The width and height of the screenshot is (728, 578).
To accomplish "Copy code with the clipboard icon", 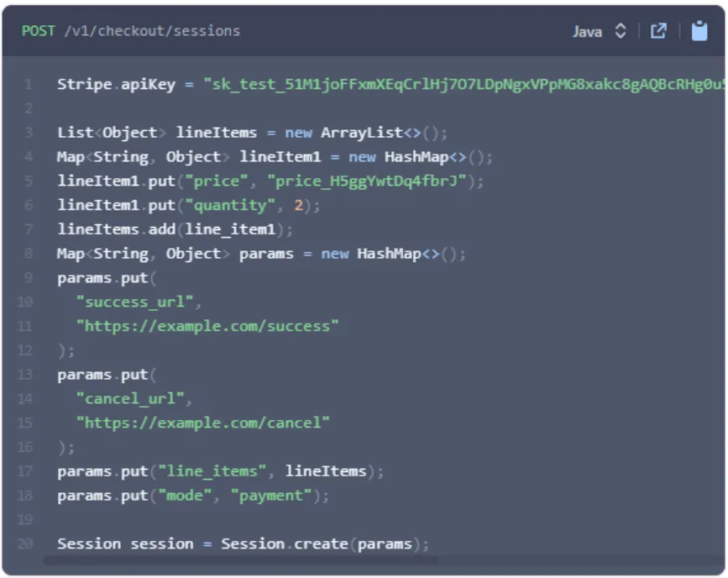I will pos(699,31).
